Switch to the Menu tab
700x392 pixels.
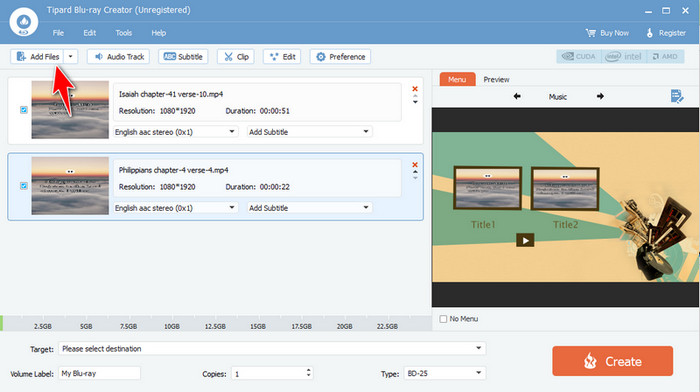[x=457, y=79]
